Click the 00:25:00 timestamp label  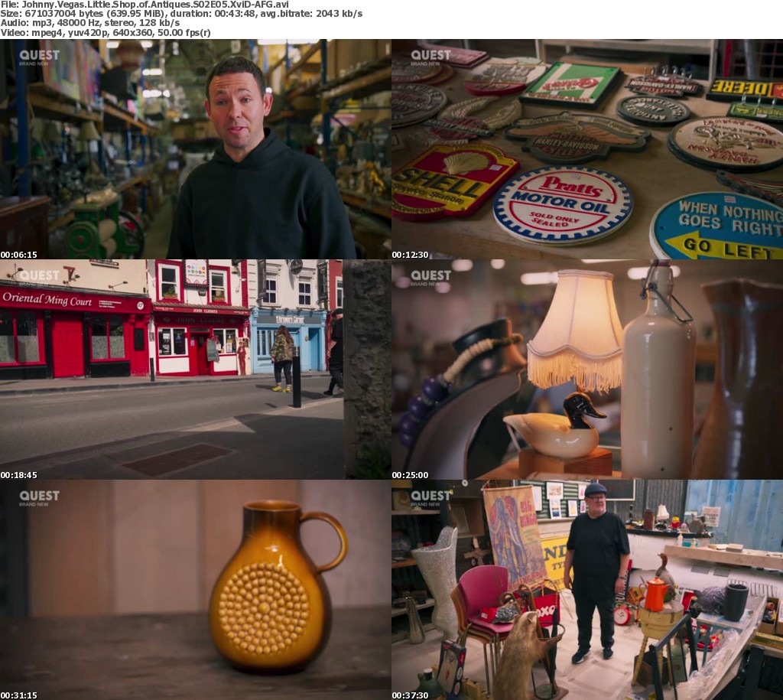(x=410, y=474)
